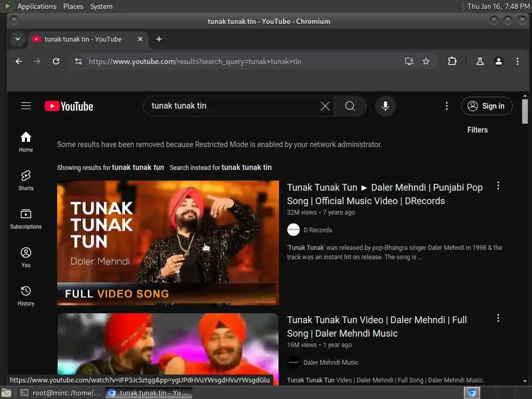This screenshot has width=532, height=399.
Task: Reload the page
Action: tap(56, 61)
